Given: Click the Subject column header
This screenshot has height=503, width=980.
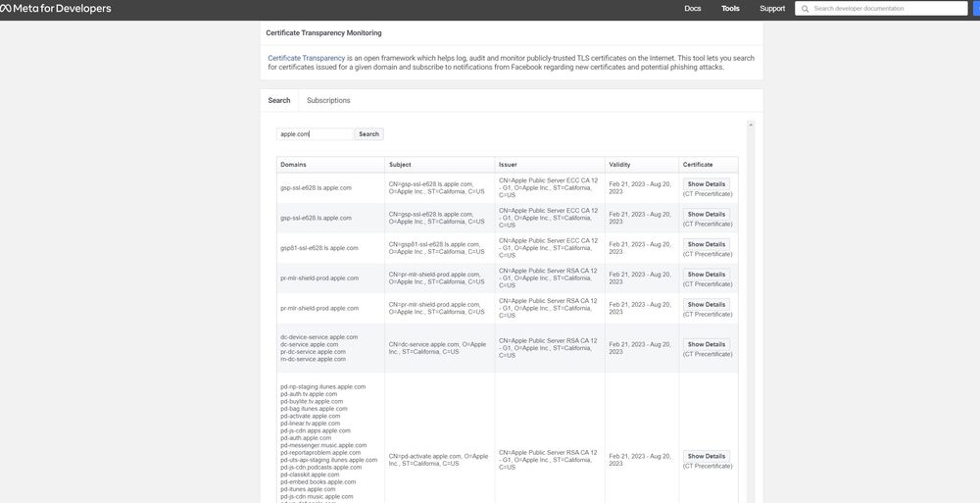Looking at the screenshot, I should tap(400, 165).
